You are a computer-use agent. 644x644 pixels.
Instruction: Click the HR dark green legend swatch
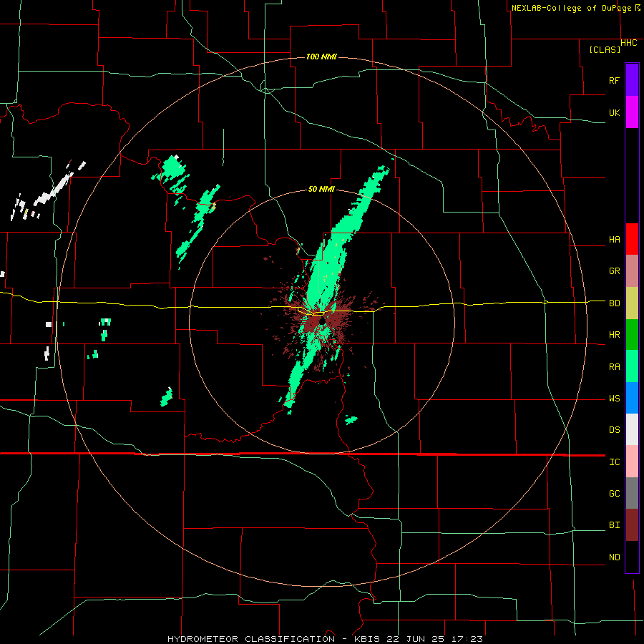pos(632,335)
